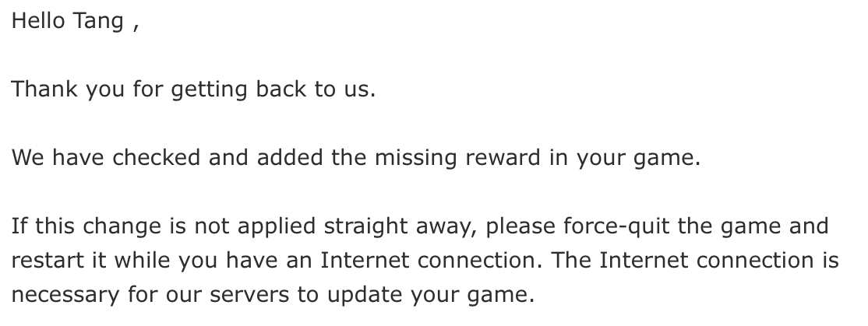Click the sentence "Thank you for getting back to us."
This screenshot has width=868, height=326.
[x=193, y=90]
